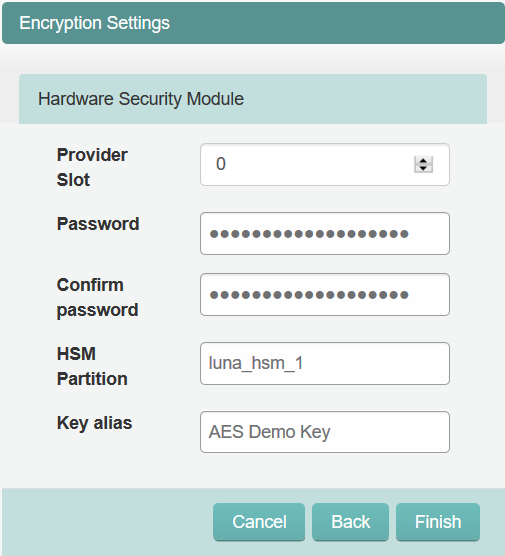The width and height of the screenshot is (505, 556).
Task: Click the Confirm password label
Action: pyautogui.click(x=98, y=298)
